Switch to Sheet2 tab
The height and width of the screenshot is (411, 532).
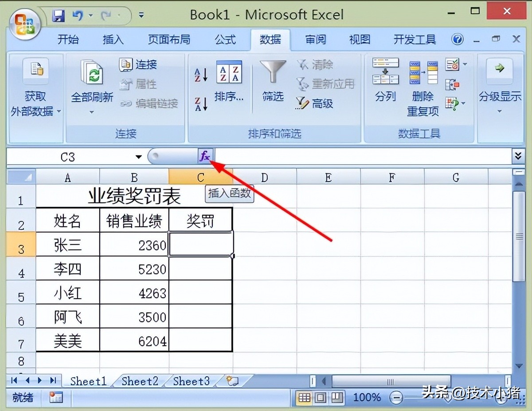(140, 381)
